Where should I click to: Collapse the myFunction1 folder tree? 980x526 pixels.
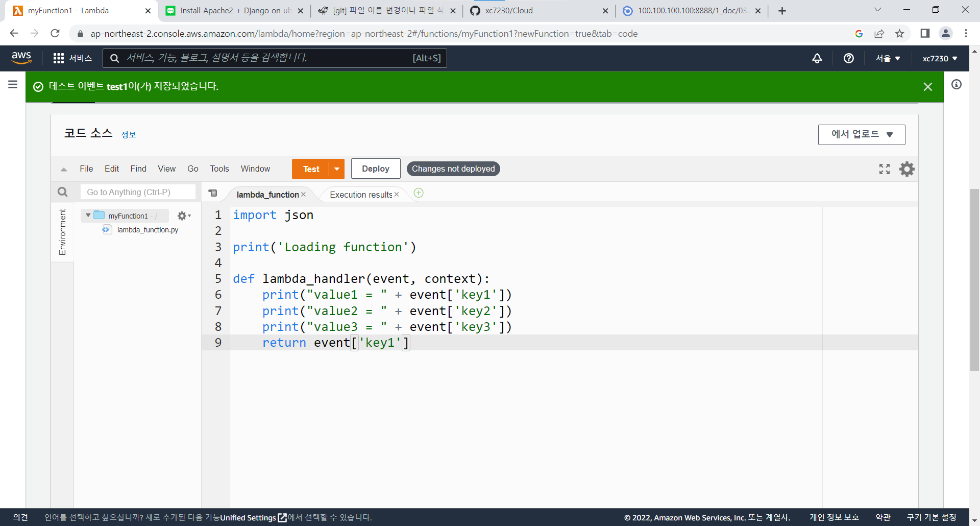point(88,216)
